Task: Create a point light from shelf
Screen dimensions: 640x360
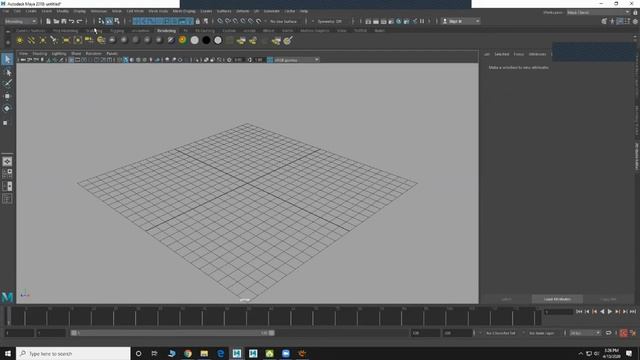Action: [42, 40]
